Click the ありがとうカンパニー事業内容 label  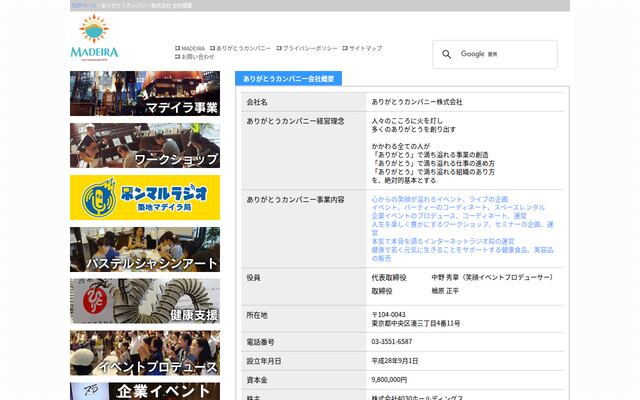(x=295, y=200)
